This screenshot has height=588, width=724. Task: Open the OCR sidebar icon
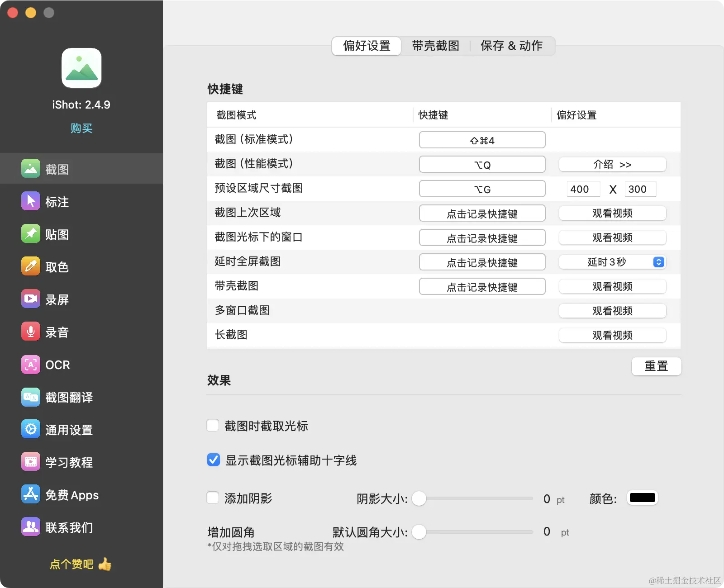tap(31, 364)
